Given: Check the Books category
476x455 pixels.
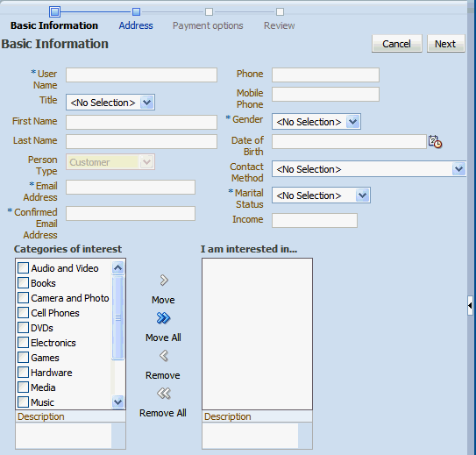Looking at the screenshot, I should 23,283.
